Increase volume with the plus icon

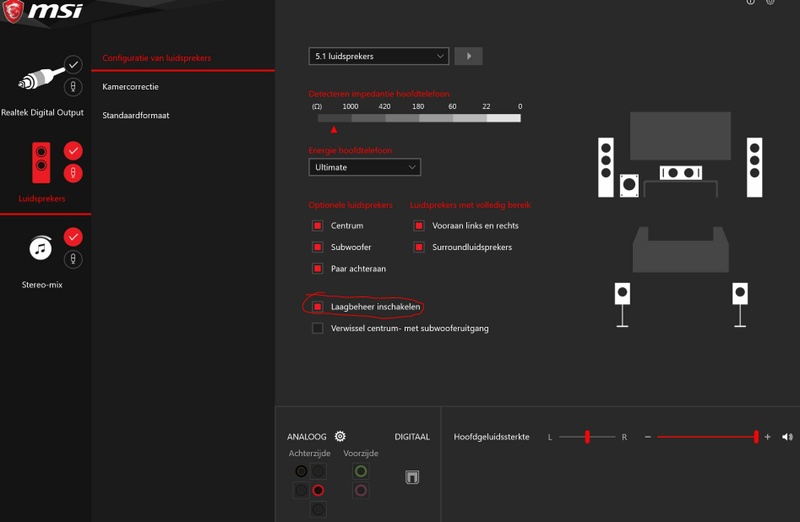coord(767,437)
